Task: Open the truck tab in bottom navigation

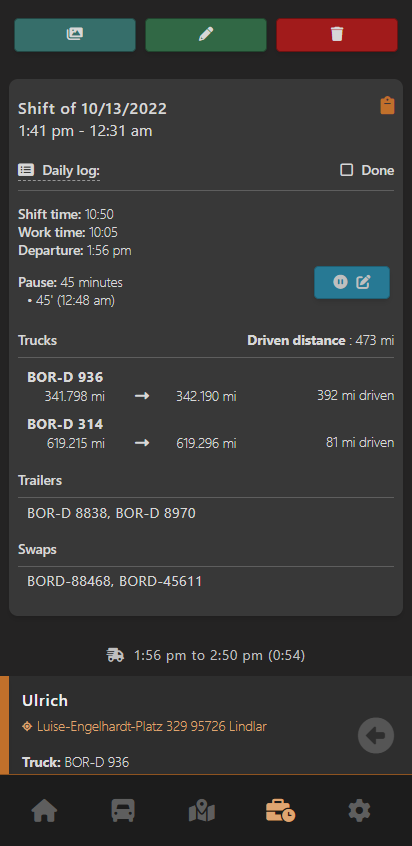Action: pyautogui.click(x=123, y=810)
